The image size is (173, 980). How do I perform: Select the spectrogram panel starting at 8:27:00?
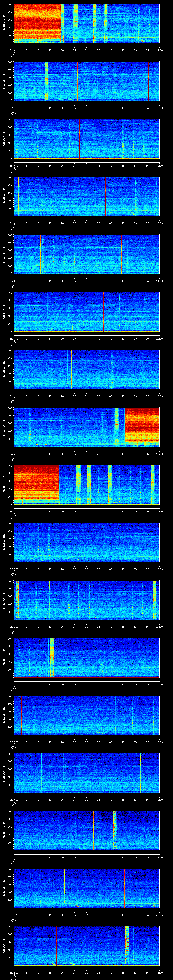click(x=86, y=657)
